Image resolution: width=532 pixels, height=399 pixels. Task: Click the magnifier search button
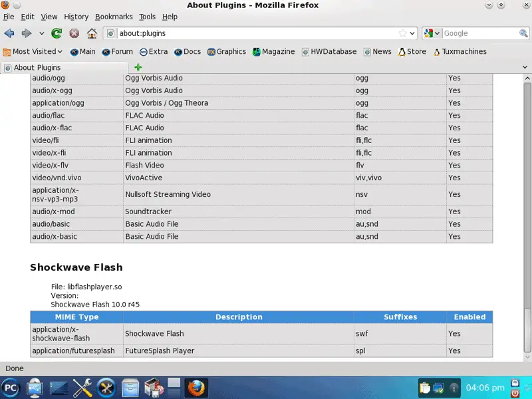click(523, 33)
